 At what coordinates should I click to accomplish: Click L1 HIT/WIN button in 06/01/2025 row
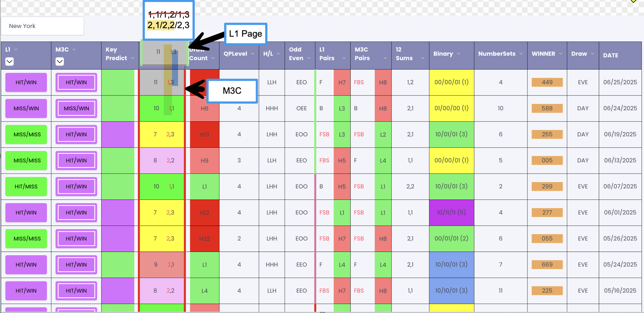(x=26, y=212)
